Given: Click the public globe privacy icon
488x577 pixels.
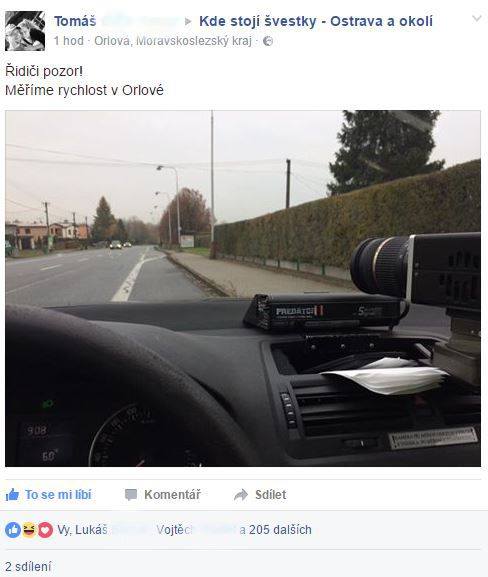Looking at the screenshot, I should [x=268, y=41].
